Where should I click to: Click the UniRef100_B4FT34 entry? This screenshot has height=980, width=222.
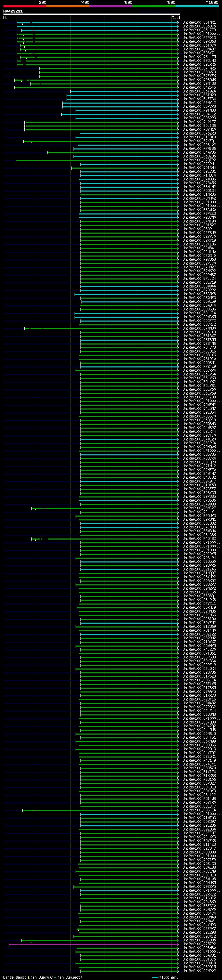click(199, 99)
